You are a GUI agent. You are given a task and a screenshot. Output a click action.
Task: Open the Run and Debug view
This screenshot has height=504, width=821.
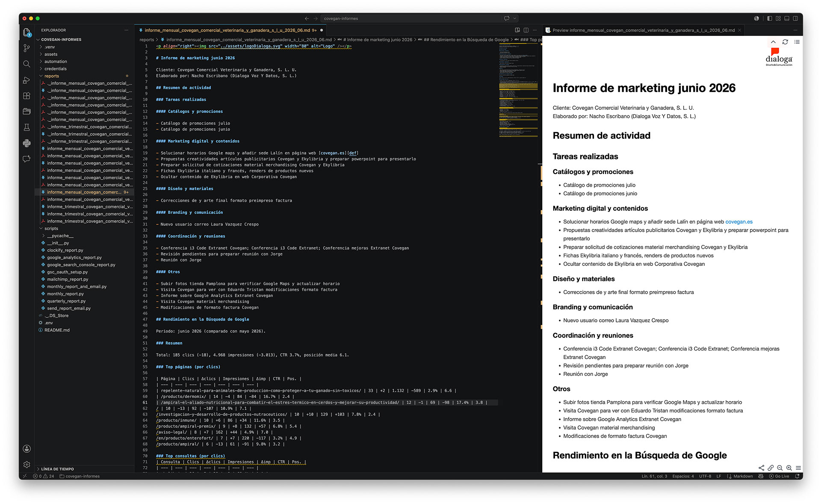point(27,80)
